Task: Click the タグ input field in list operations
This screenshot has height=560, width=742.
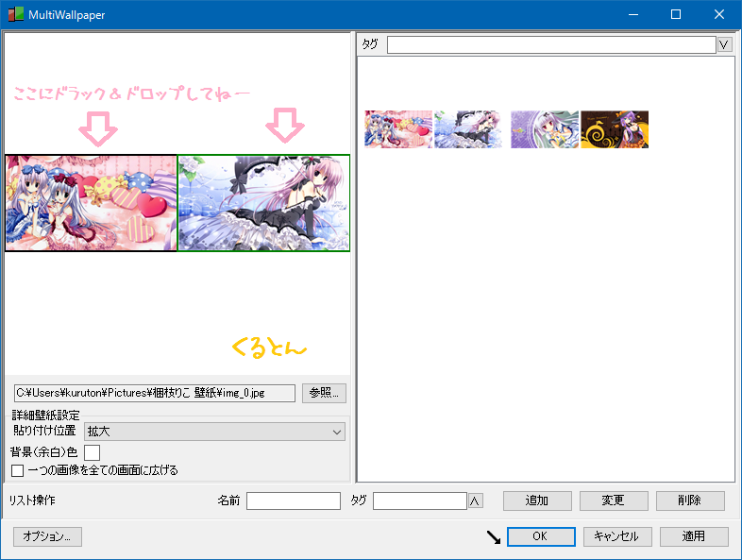Action: [420, 501]
